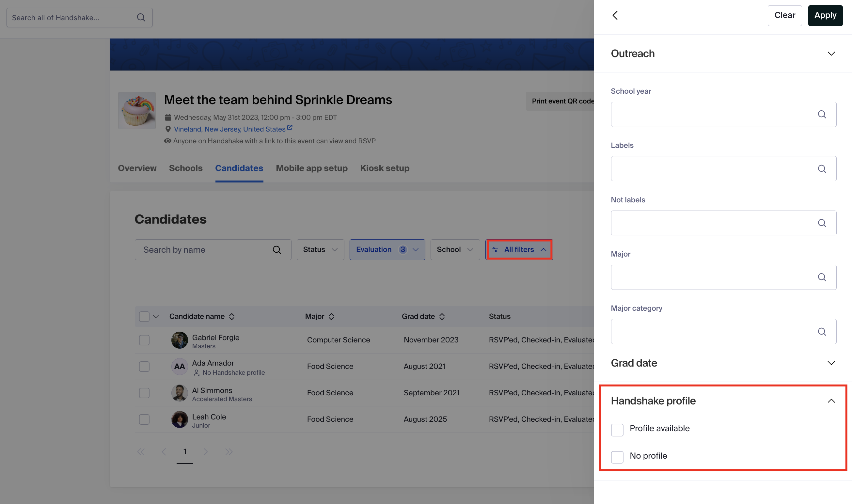The height and width of the screenshot is (504, 852).
Task: Click the search icon in Not labels field
Action: [822, 223]
